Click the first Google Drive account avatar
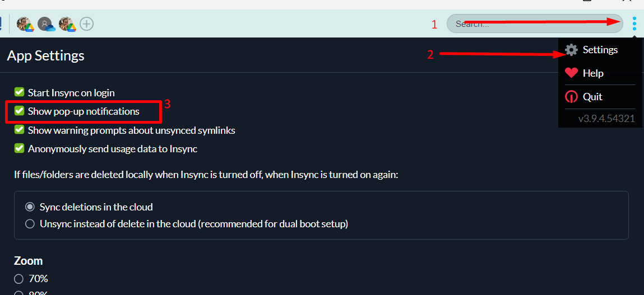 25,24
